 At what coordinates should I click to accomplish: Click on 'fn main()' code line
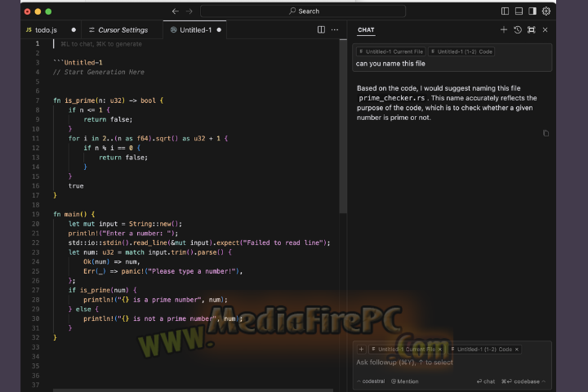pyautogui.click(x=73, y=214)
